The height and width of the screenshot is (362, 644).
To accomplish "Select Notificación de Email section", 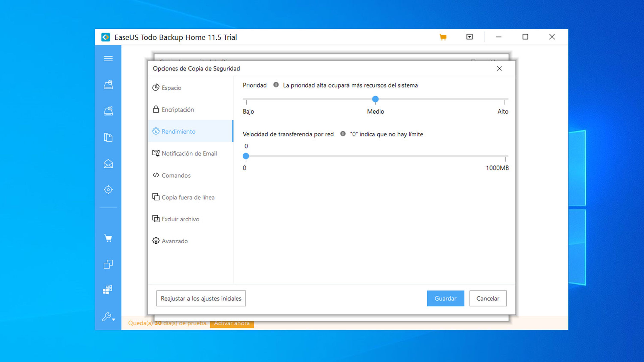I will click(x=189, y=153).
